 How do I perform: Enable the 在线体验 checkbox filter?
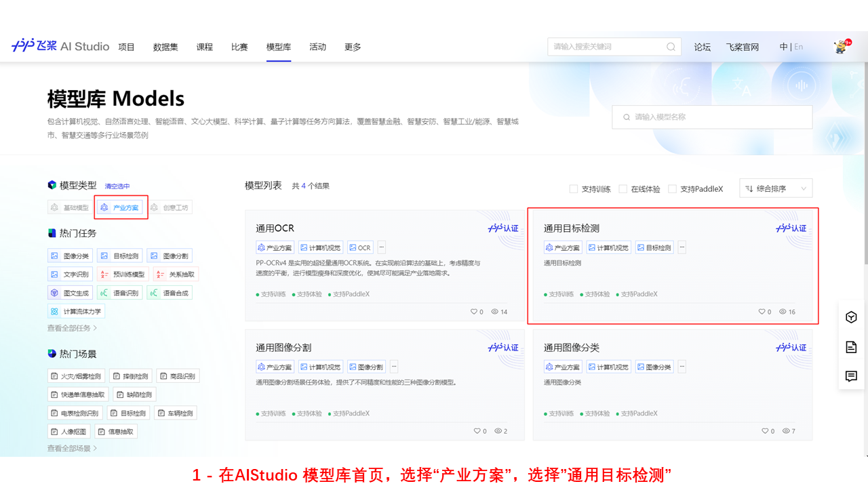click(623, 189)
